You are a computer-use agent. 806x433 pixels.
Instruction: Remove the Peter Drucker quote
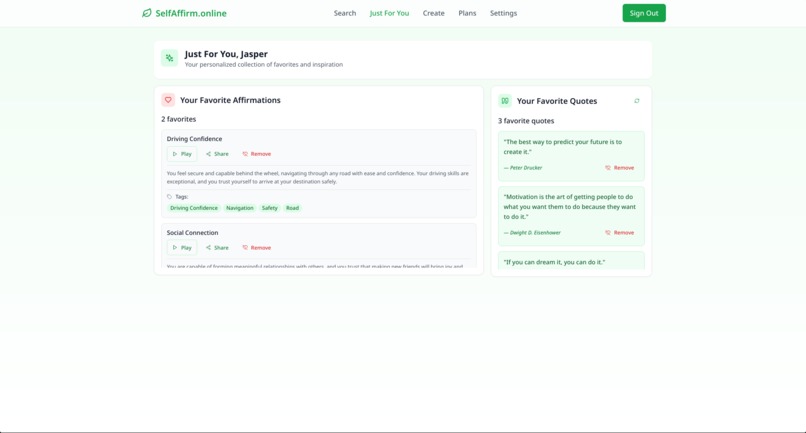pyautogui.click(x=619, y=168)
